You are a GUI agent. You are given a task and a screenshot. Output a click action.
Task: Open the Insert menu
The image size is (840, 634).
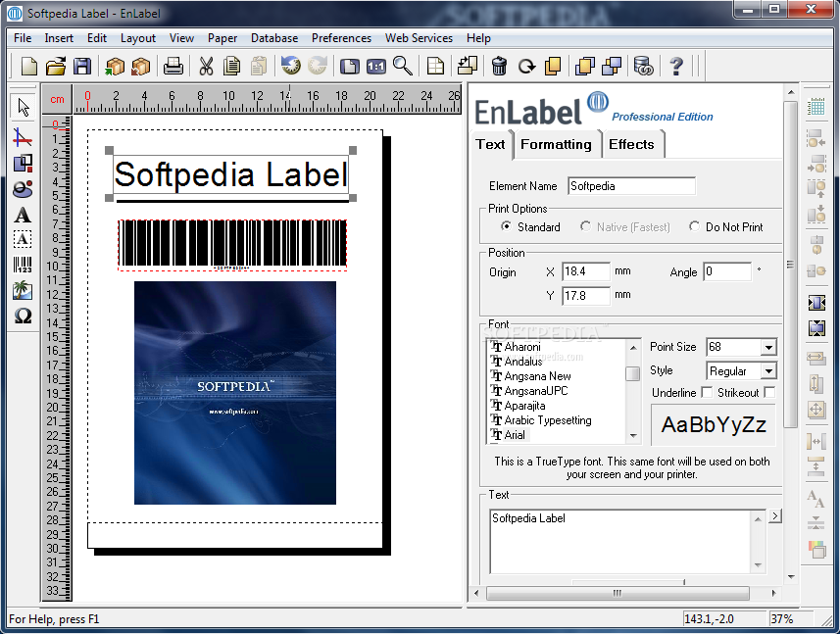(59, 38)
